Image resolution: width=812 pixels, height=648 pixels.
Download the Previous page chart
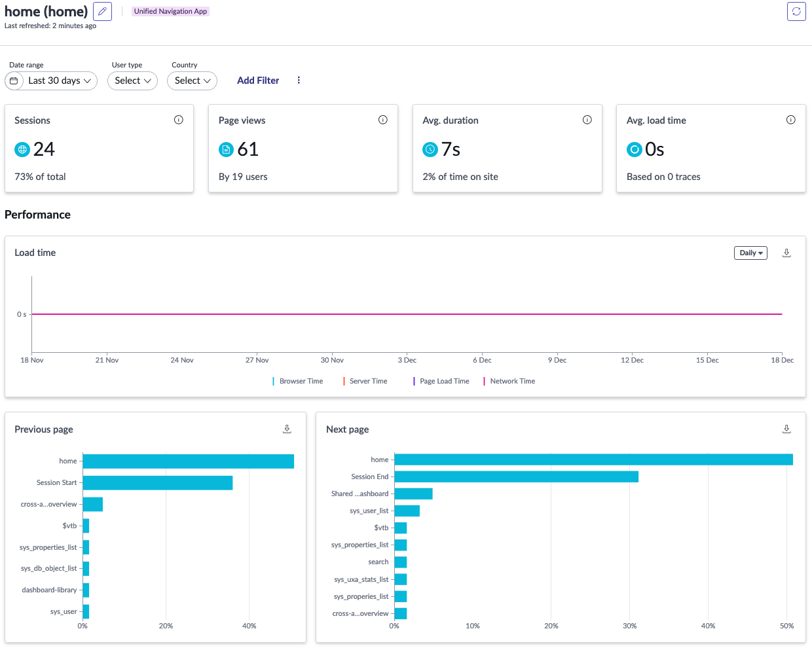click(287, 429)
